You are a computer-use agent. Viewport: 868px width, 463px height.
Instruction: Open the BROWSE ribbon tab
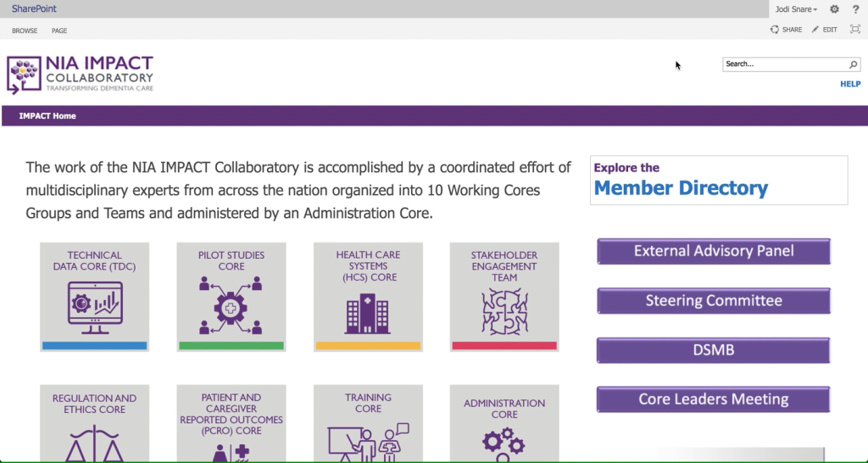tap(25, 31)
